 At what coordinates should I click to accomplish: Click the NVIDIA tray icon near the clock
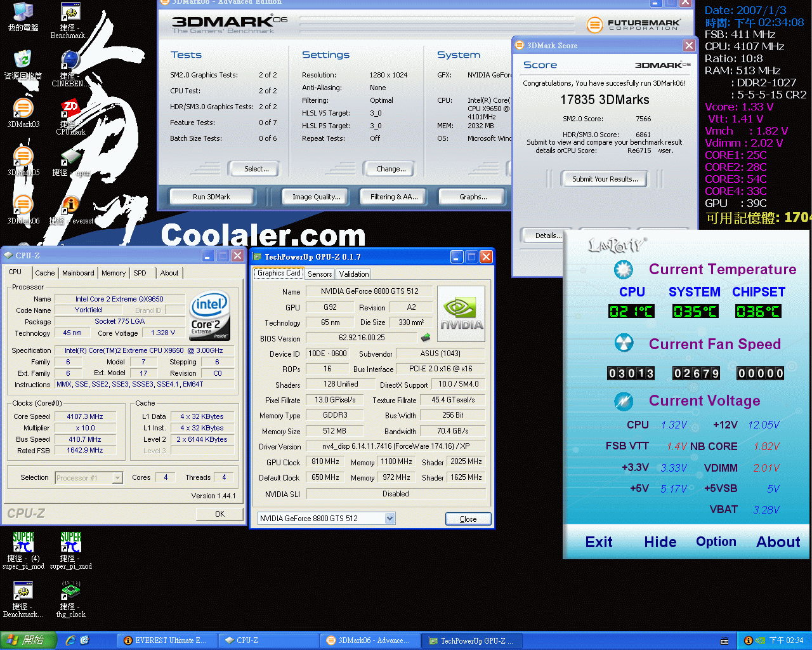[760, 640]
